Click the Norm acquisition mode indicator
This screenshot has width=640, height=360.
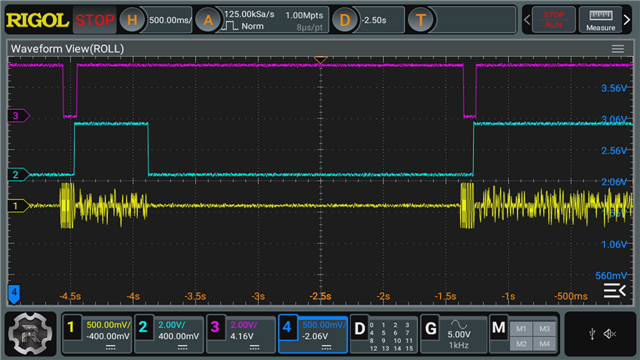[252, 26]
